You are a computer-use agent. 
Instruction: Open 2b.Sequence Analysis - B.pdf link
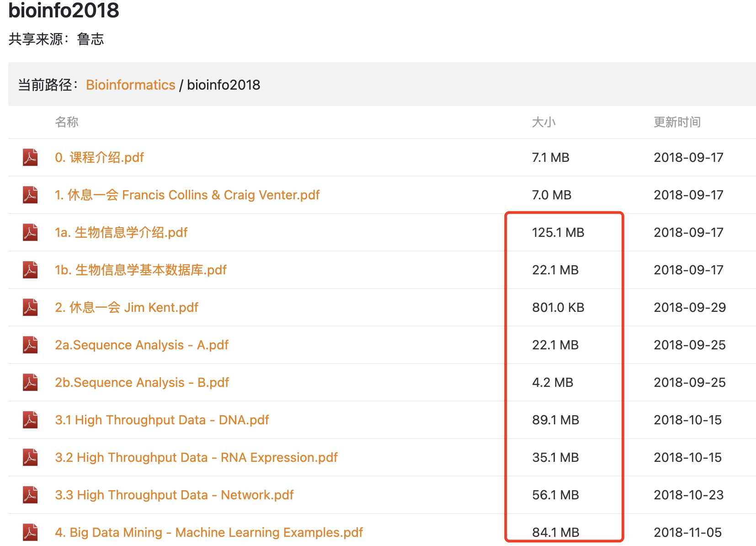pos(142,383)
